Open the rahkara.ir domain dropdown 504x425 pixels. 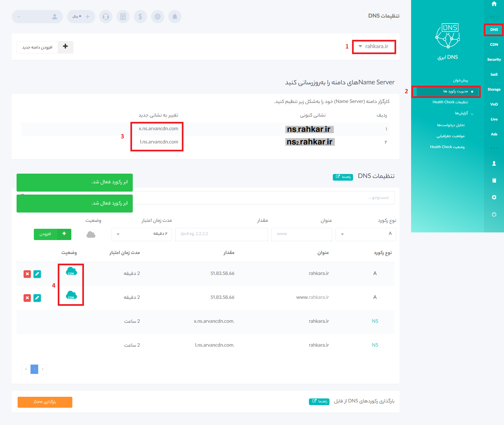[x=374, y=46]
